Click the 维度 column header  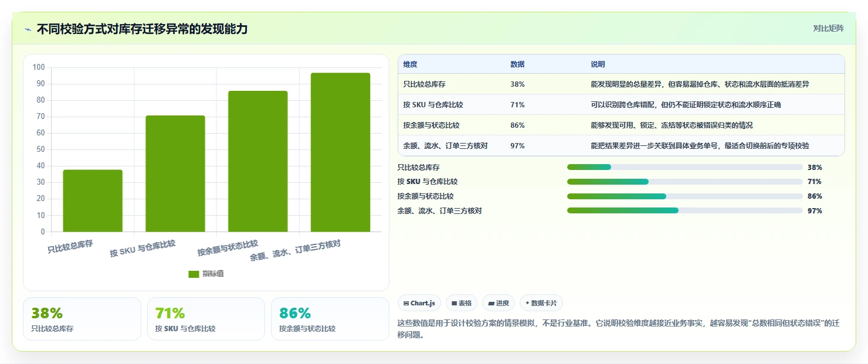coord(410,64)
